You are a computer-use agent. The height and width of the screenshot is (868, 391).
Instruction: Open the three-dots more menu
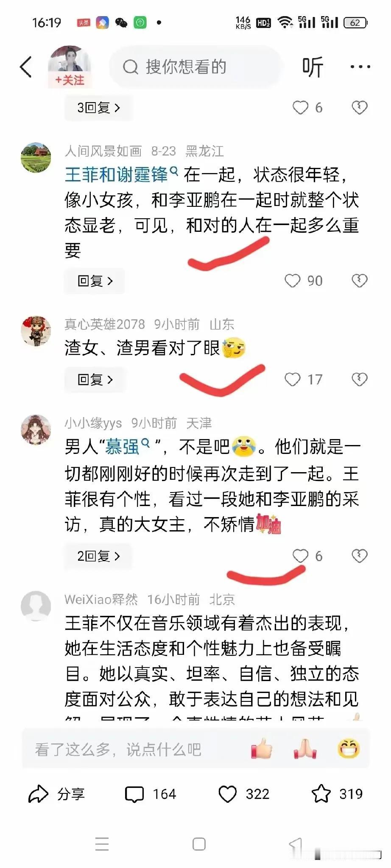(360, 67)
